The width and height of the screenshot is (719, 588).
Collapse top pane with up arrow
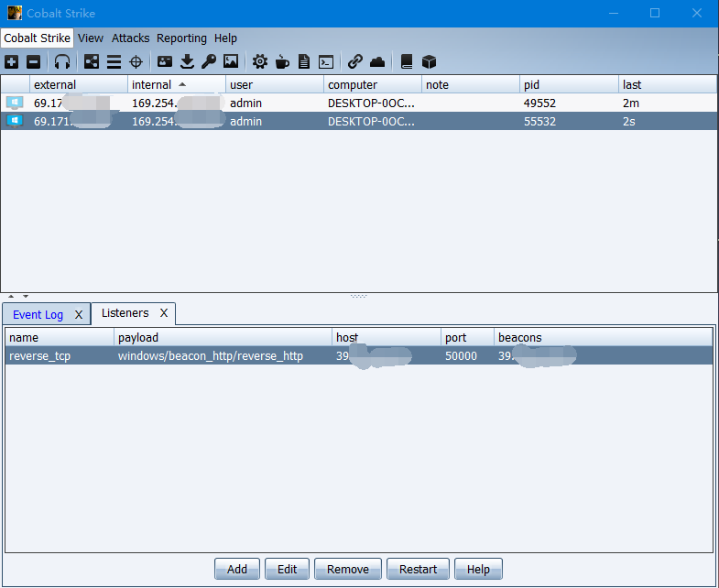tap(11, 297)
